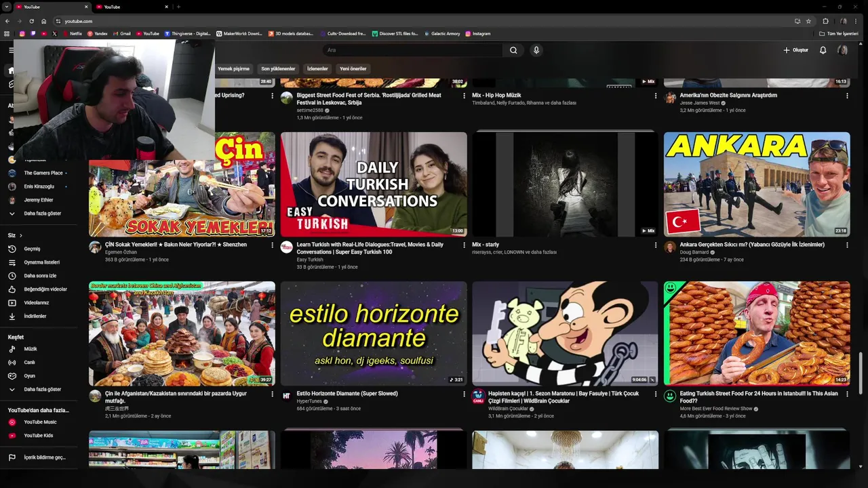This screenshot has height=488, width=868.
Task: Open Müzik under Keşfet
Action: (x=39, y=349)
